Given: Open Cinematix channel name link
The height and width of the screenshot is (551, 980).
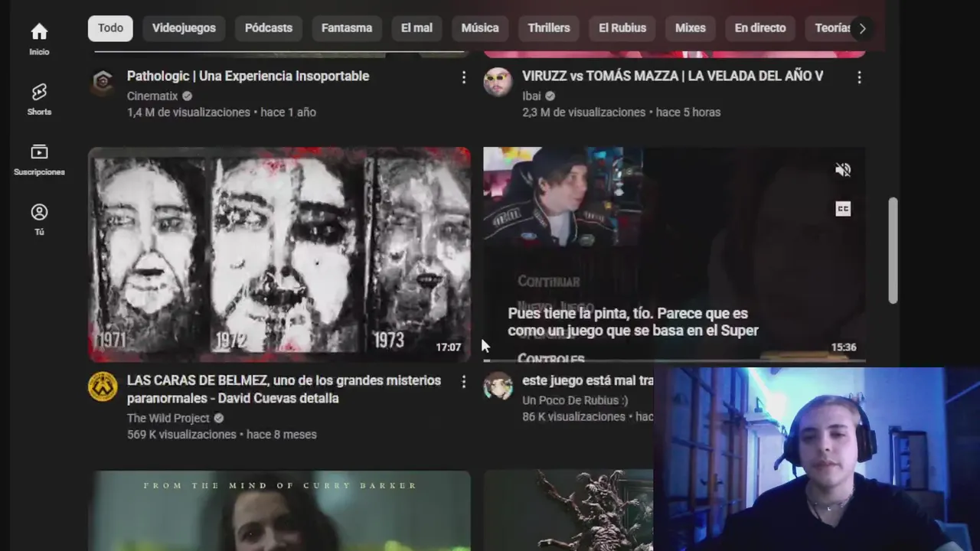Looking at the screenshot, I should coord(152,96).
